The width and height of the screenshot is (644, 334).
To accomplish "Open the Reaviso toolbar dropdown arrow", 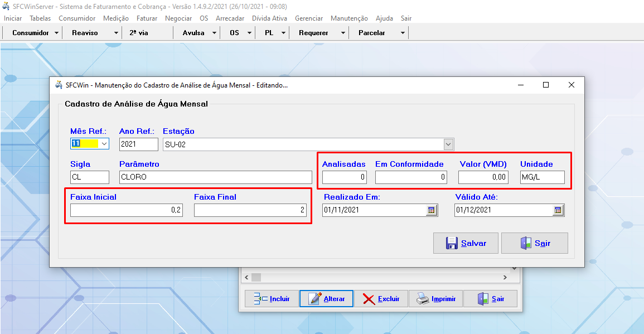I will (x=117, y=33).
